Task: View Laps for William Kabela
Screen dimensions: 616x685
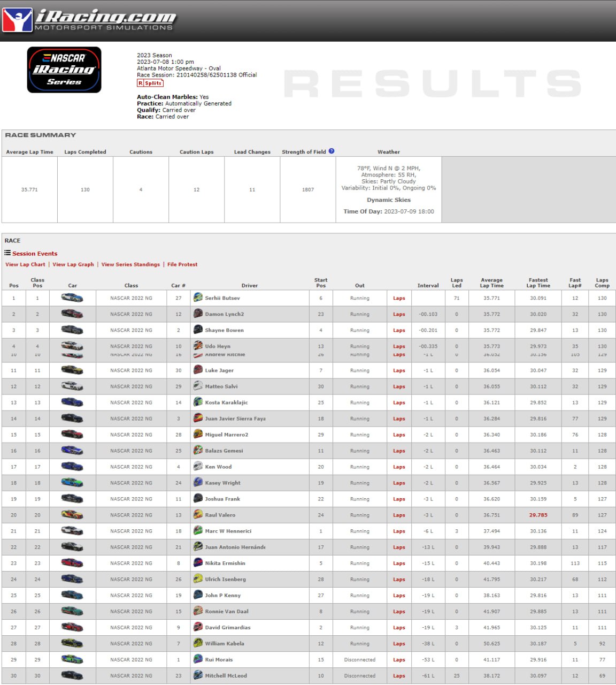Action: (x=399, y=644)
